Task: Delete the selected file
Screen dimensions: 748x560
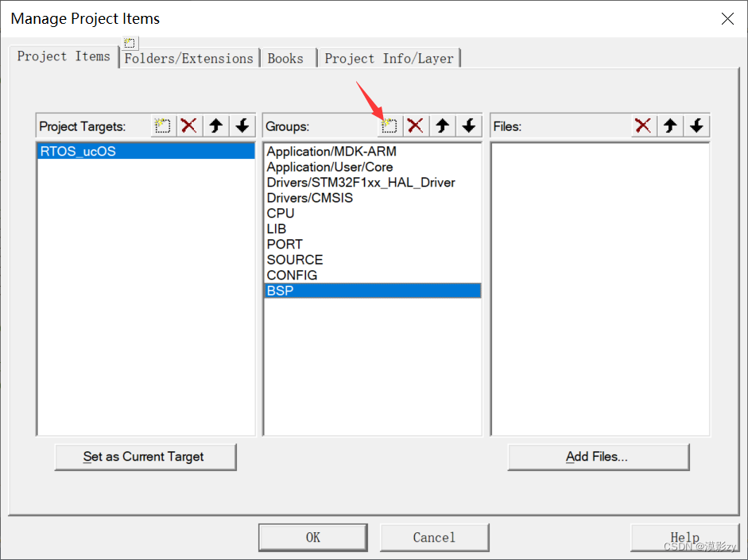Action: click(x=643, y=126)
